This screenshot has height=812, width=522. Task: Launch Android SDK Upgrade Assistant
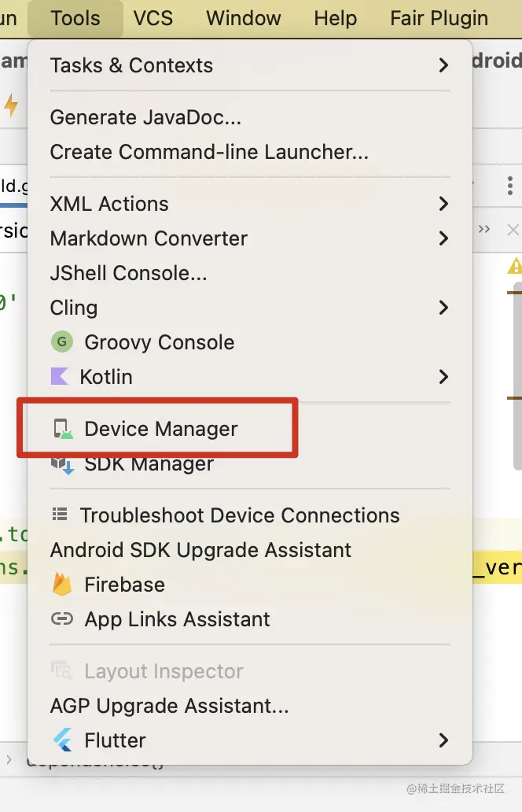[x=200, y=550]
